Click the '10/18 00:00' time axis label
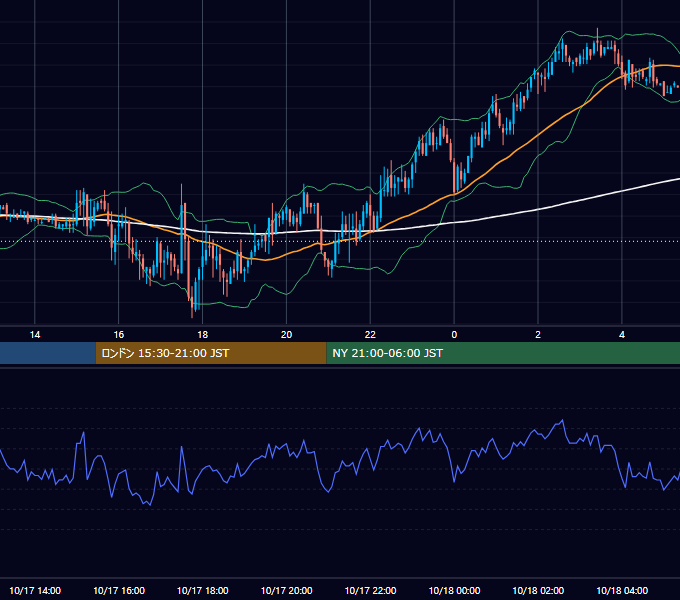 pyautogui.click(x=454, y=590)
